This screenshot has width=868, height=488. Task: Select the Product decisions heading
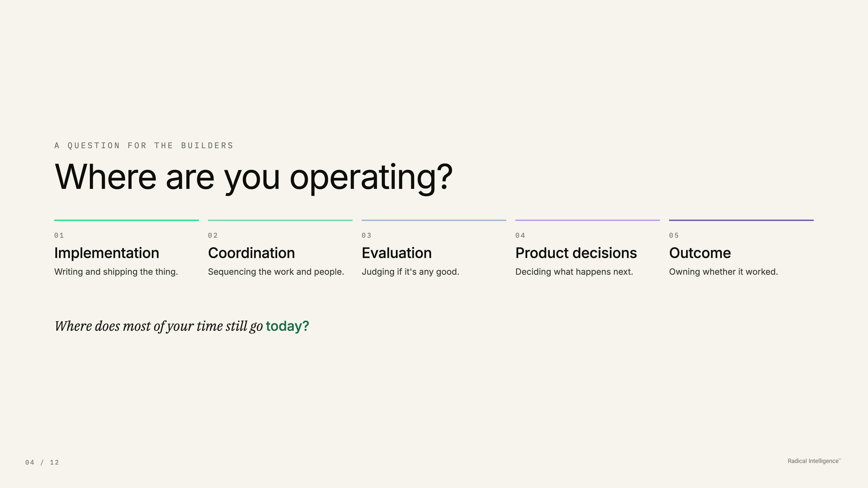(x=576, y=253)
